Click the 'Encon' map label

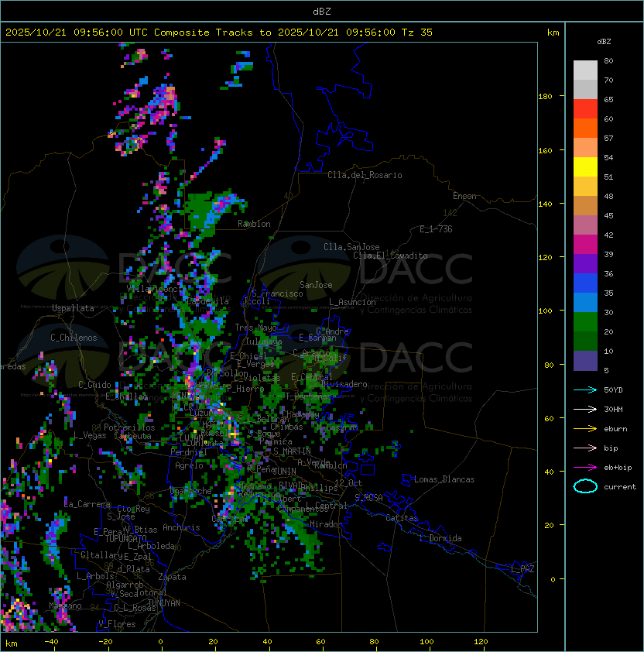click(x=464, y=196)
